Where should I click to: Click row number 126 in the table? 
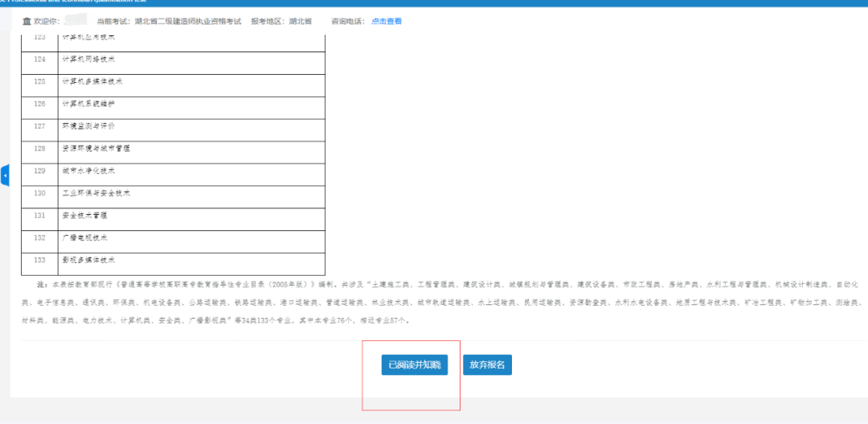click(x=39, y=104)
